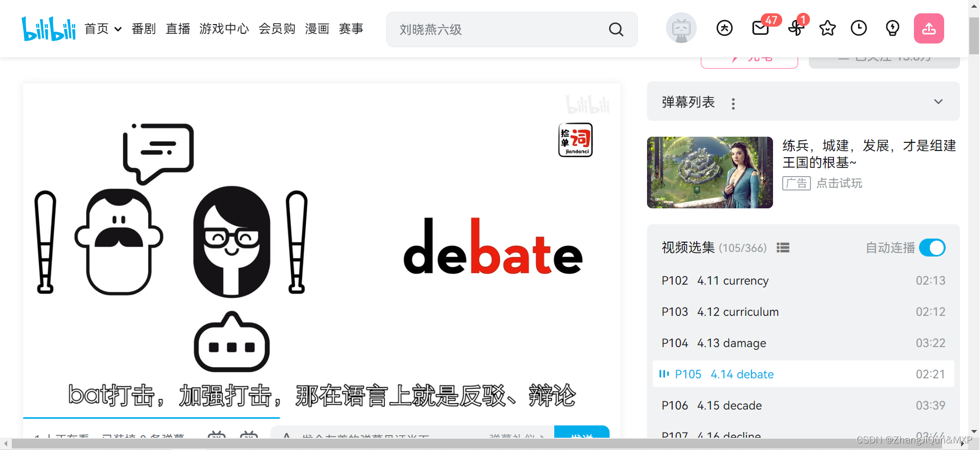The height and width of the screenshot is (450, 980).
Task: Open the messages envelope icon
Action: (761, 28)
